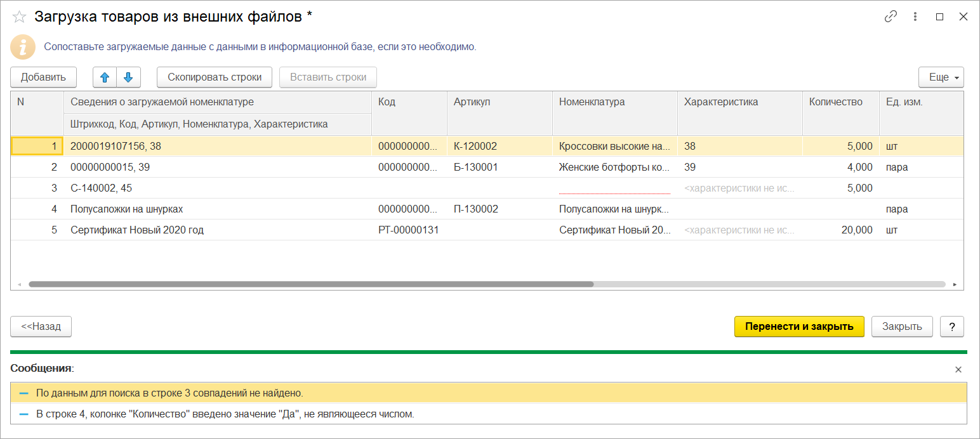Open help with the question mark button

pos(951,327)
